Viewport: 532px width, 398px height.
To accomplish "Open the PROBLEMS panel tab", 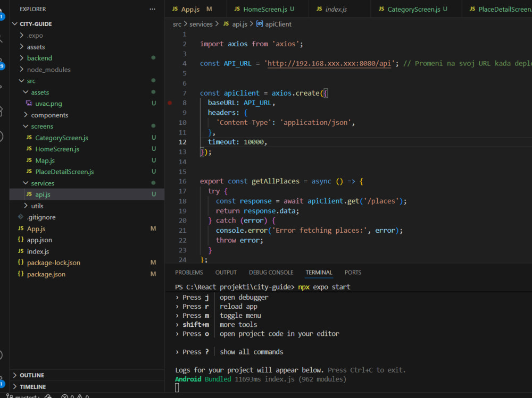I will click(x=189, y=272).
